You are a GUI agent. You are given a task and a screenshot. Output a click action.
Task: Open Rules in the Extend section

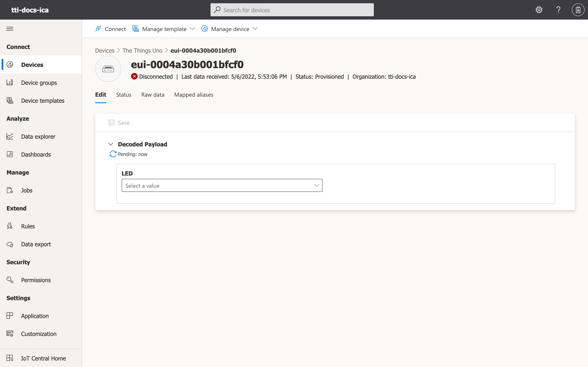(28, 226)
